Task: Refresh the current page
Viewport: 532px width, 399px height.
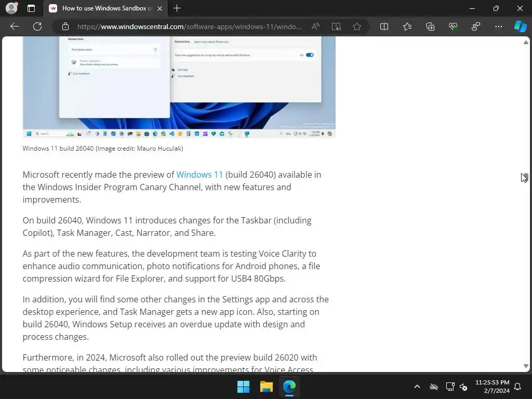Action: pyautogui.click(x=37, y=26)
